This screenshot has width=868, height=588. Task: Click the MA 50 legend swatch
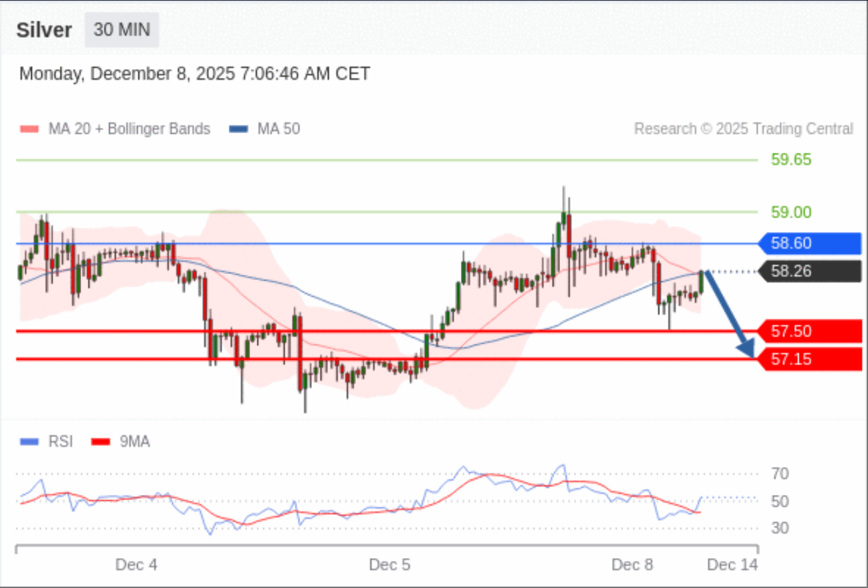pos(239,129)
